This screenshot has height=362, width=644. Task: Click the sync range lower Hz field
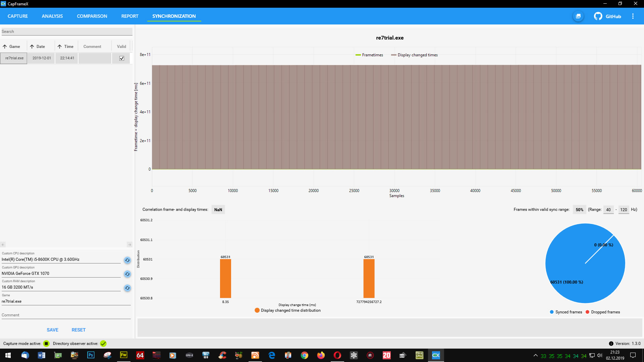[608, 210]
